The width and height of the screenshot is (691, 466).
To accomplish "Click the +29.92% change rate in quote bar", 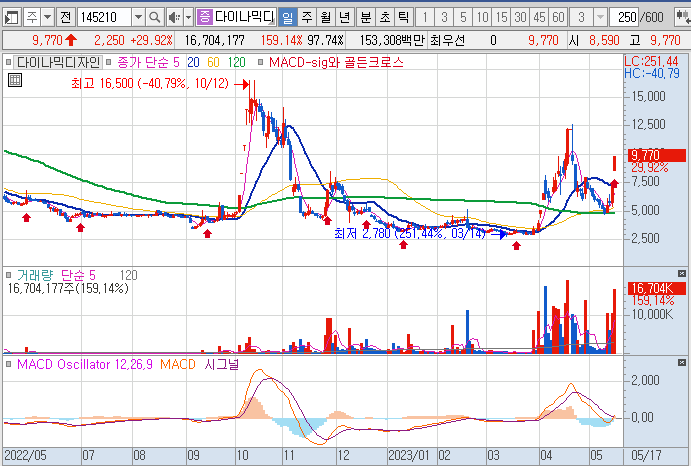I will pos(151,41).
